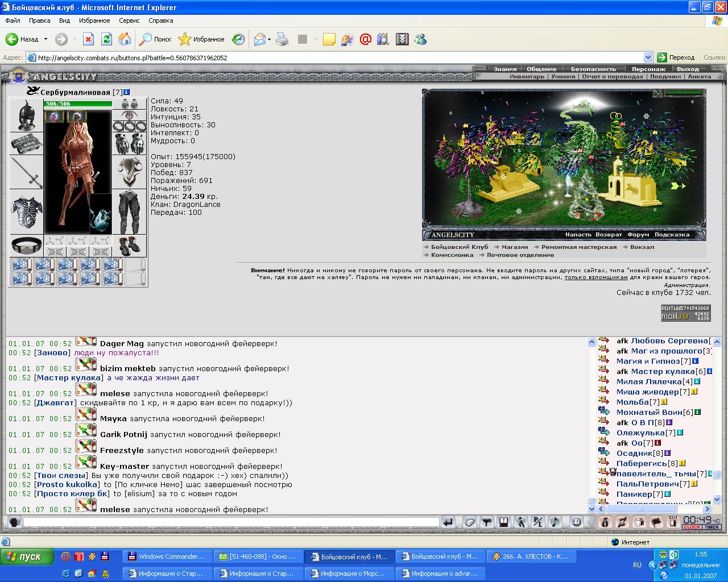Click the Поиск search toolbar button

click(x=156, y=39)
